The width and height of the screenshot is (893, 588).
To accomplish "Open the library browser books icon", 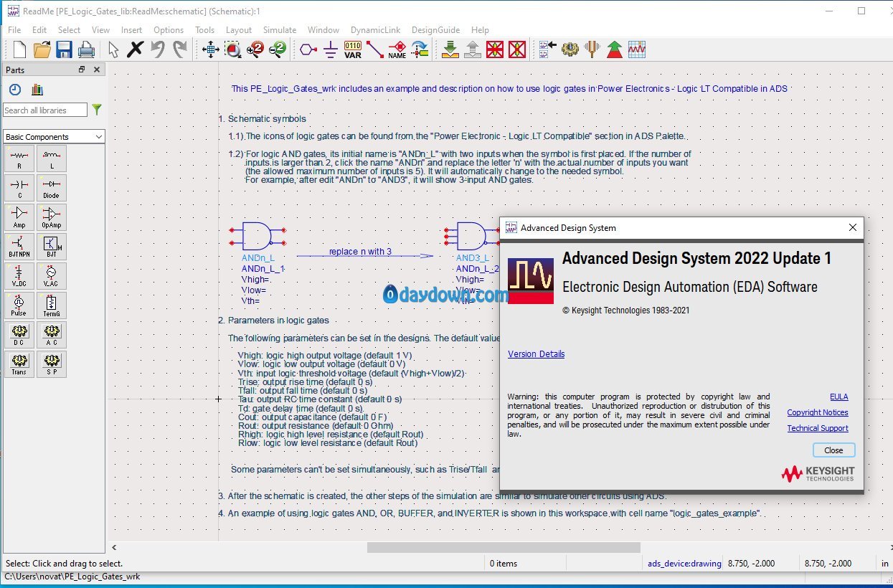I will [37, 90].
